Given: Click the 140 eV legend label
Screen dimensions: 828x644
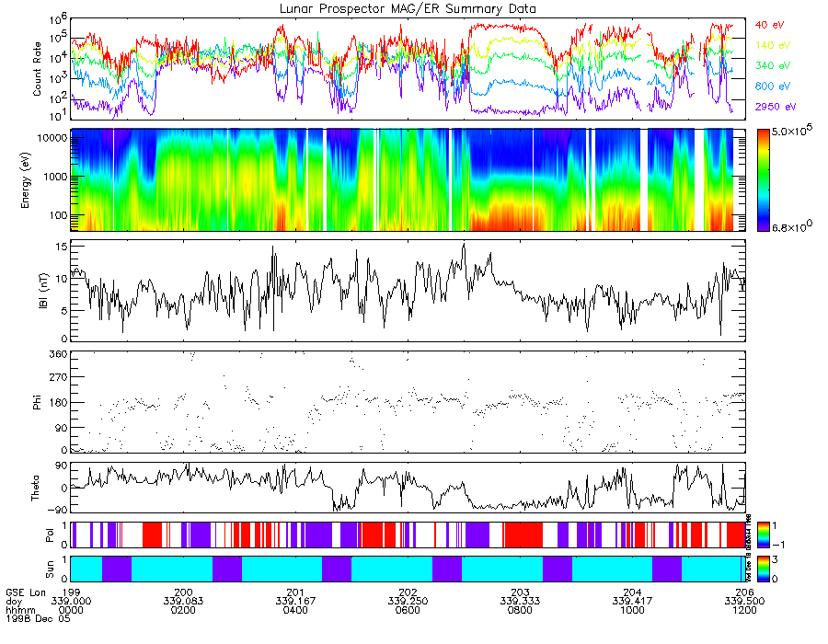Looking at the screenshot, I should (x=773, y=45).
